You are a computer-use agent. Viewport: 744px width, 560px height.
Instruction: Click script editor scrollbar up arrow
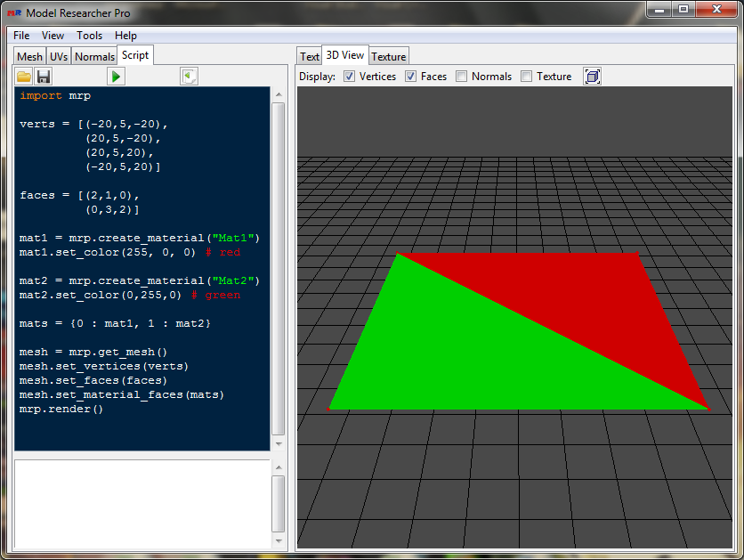(x=279, y=94)
